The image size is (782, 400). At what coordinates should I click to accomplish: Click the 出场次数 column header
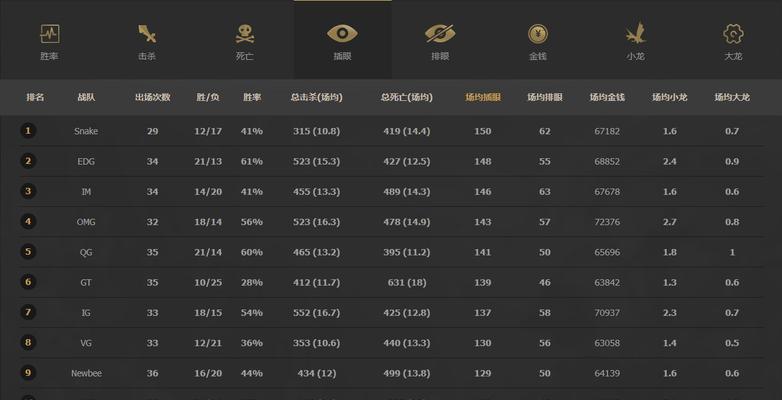tap(153, 97)
